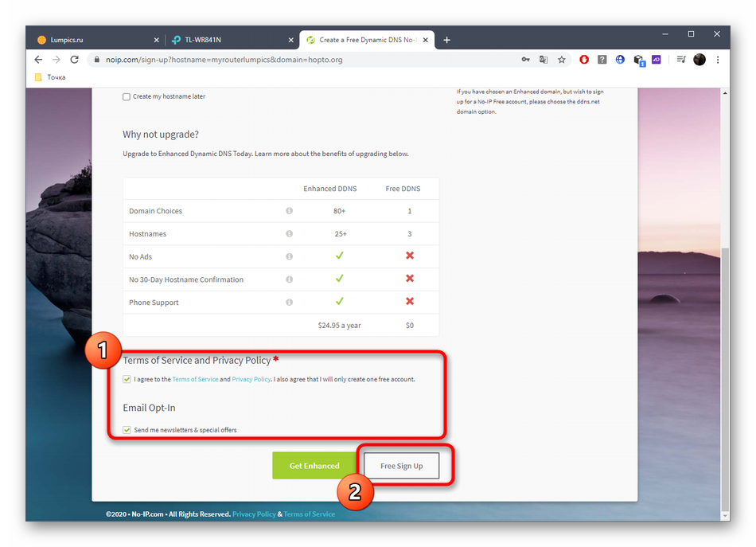
Task: Click the 25+ Hostnames value
Action: point(341,233)
